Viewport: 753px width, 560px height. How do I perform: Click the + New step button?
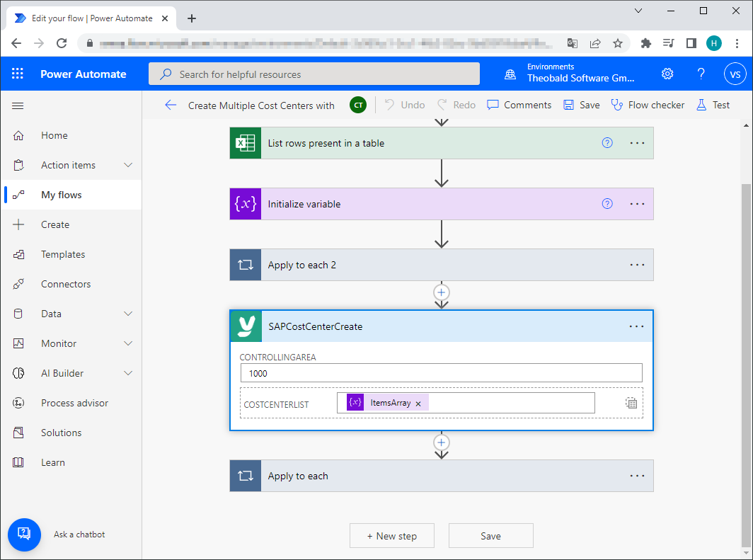[x=392, y=535]
